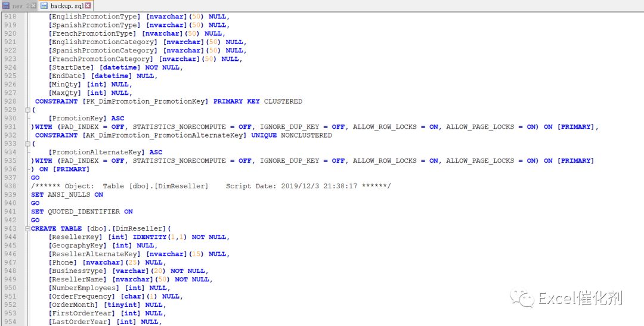Click the text [EnglishPromotionCategory]

pyautogui.click(x=103, y=42)
